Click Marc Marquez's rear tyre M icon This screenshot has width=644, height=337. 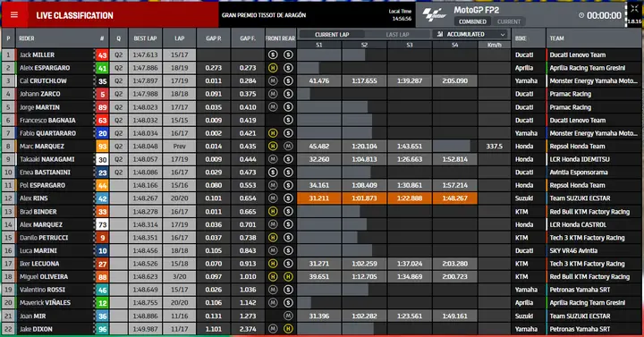[x=288, y=146]
